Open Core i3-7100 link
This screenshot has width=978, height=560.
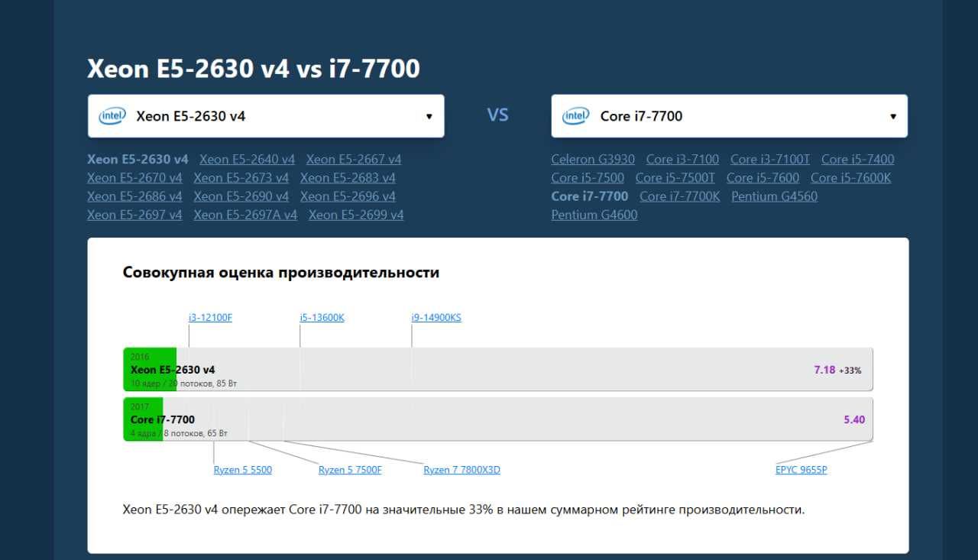pyautogui.click(x=682, y=159)
